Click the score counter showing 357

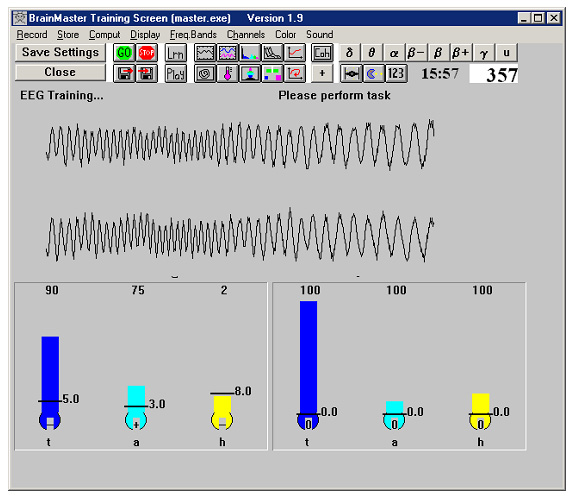[494, 74]
